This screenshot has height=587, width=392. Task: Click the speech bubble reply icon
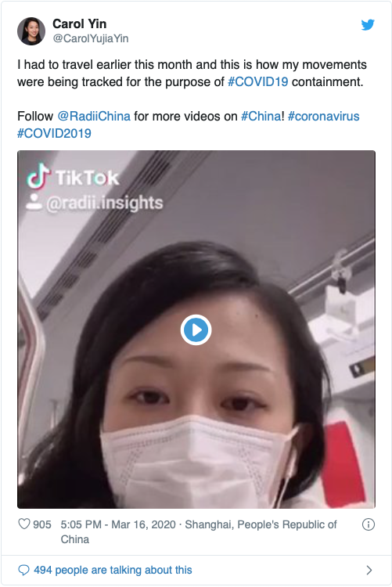coord(23,570)
